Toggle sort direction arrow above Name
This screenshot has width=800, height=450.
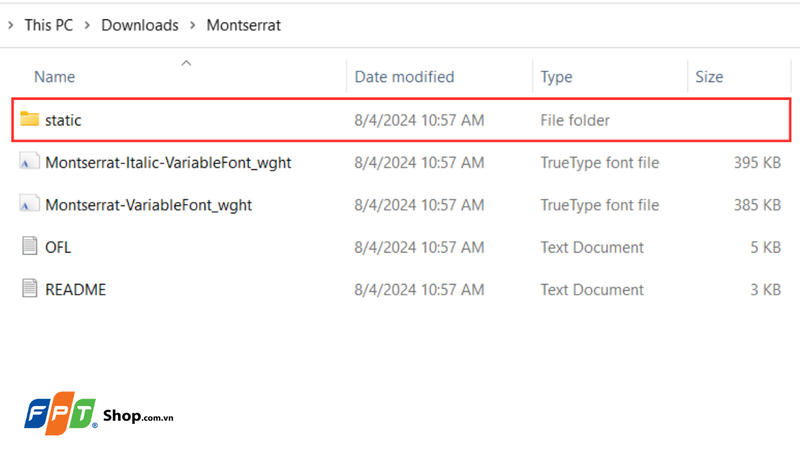tap(186, 63)
